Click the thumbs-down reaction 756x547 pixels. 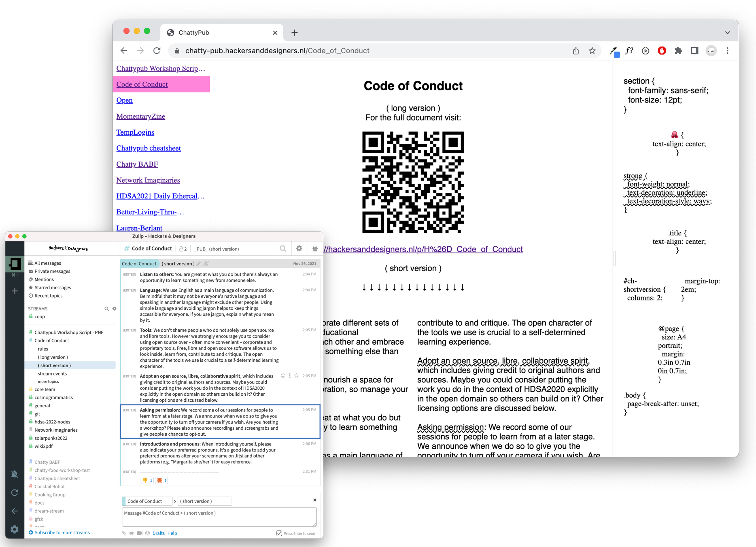[147, 480]
